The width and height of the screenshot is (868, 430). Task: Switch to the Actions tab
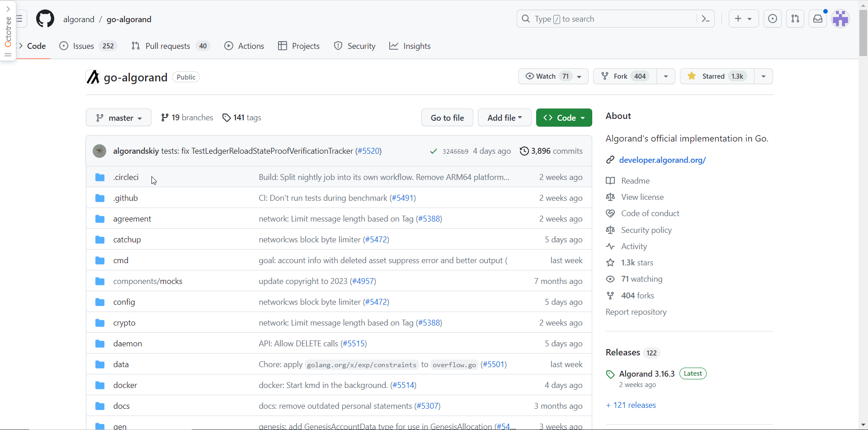244,46
